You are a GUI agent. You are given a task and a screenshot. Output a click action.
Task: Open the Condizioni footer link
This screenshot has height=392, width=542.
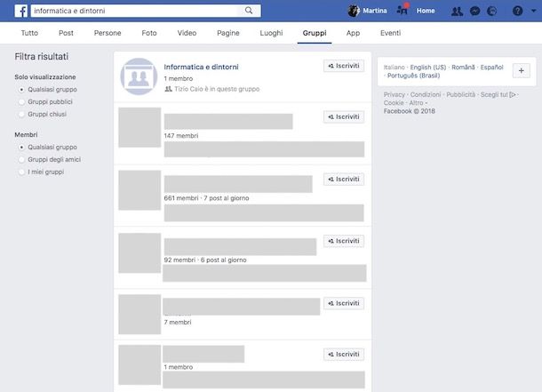[426, 94]
